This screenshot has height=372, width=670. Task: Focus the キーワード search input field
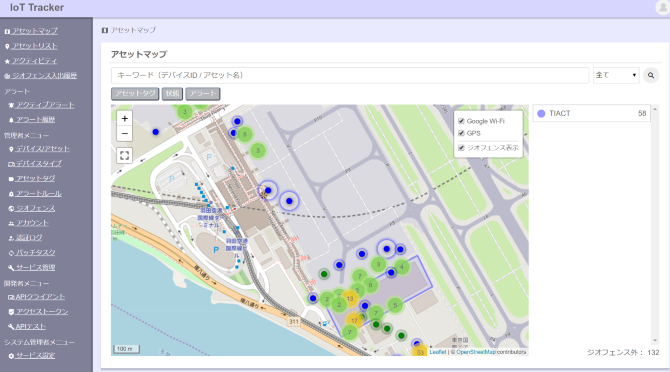350,75
